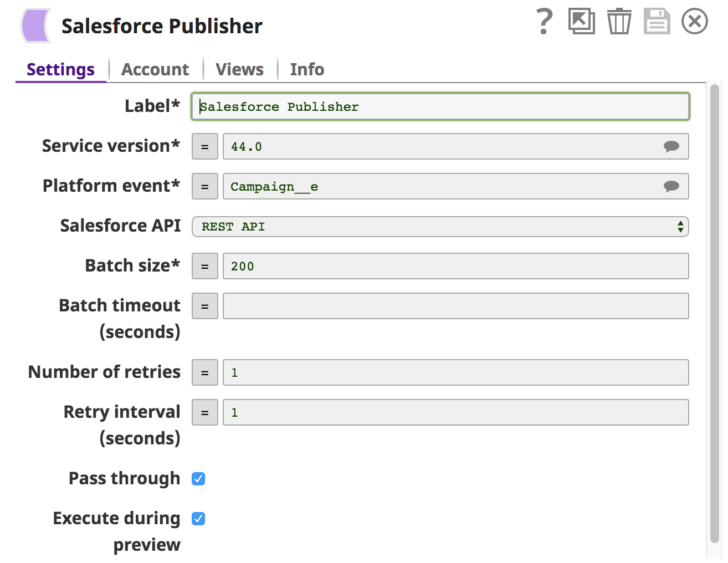Click the collapse/restore window icon

pos(582,22)
